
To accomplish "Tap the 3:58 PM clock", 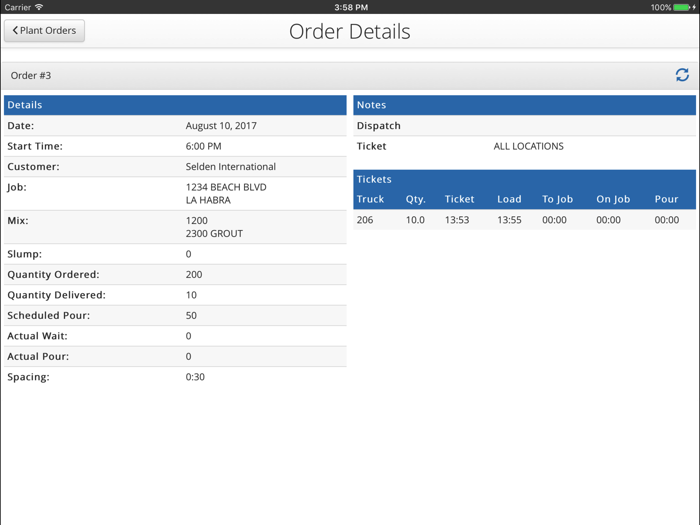I will [x=351, y=7].
